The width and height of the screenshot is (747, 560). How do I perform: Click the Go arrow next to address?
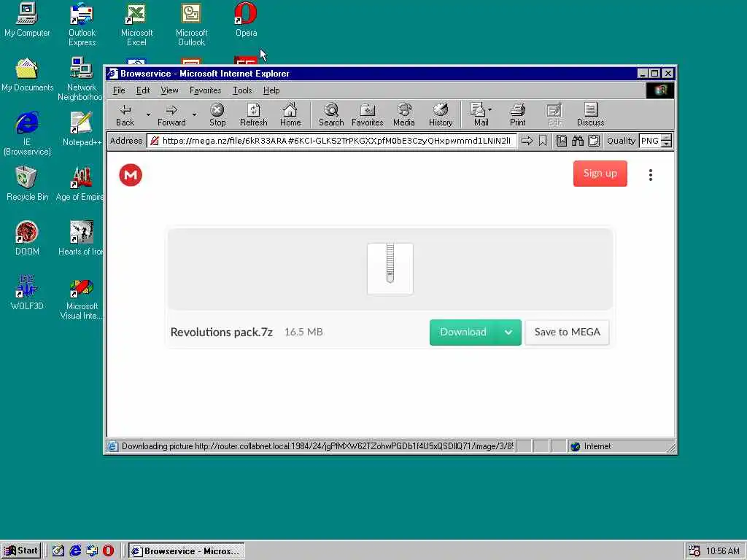[x=527, y=141]
